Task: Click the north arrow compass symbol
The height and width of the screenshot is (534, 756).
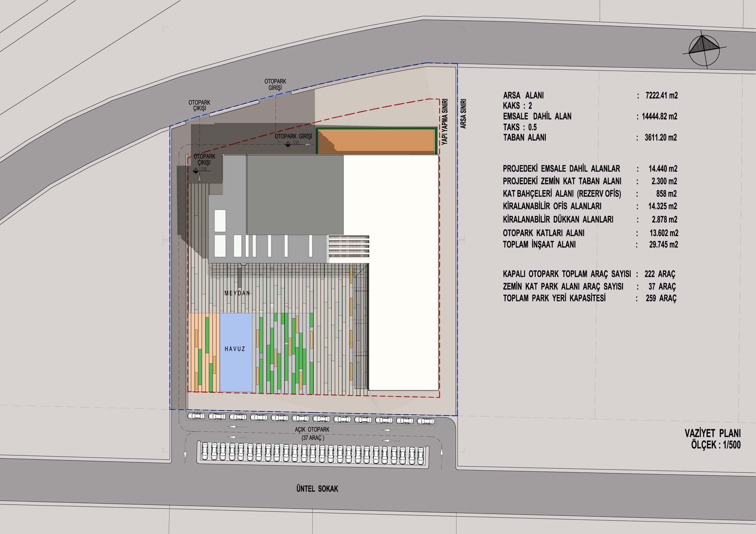Action: [x=704, y=50]
